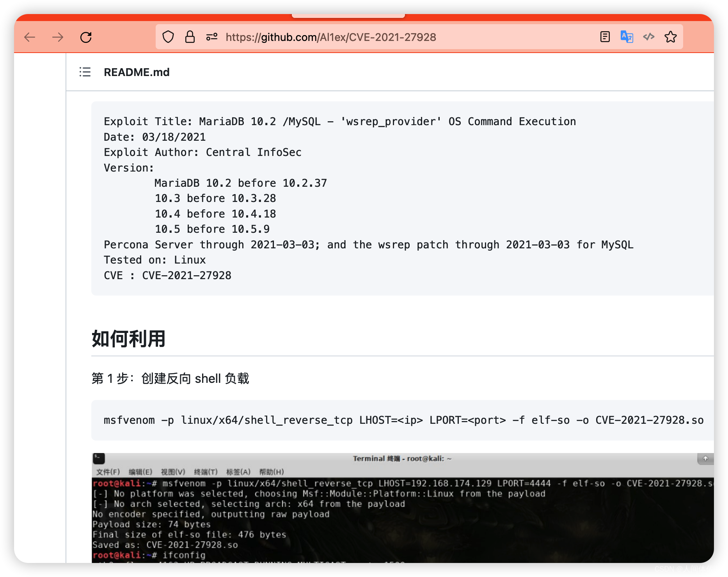The width and height of the screenshot is (728, 577).
Task: Select the 'Exploit Title: MariaDB 10.2' line
Action: (340, 122)
